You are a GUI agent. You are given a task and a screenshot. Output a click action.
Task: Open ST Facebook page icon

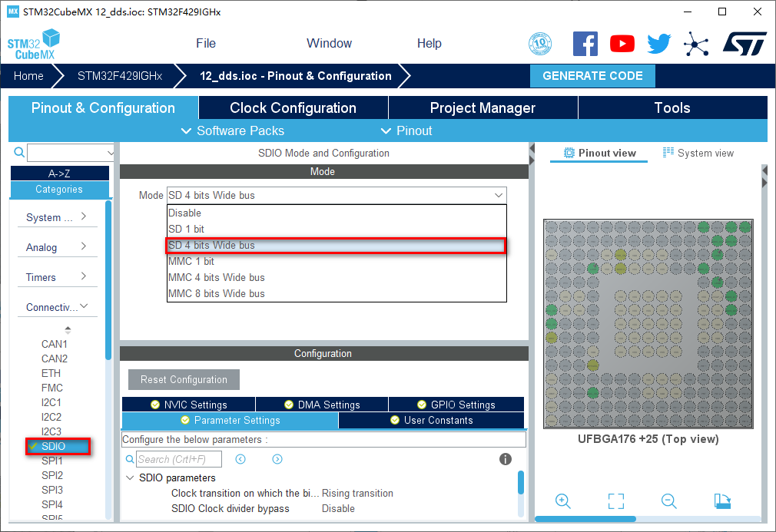click(585, 44)
